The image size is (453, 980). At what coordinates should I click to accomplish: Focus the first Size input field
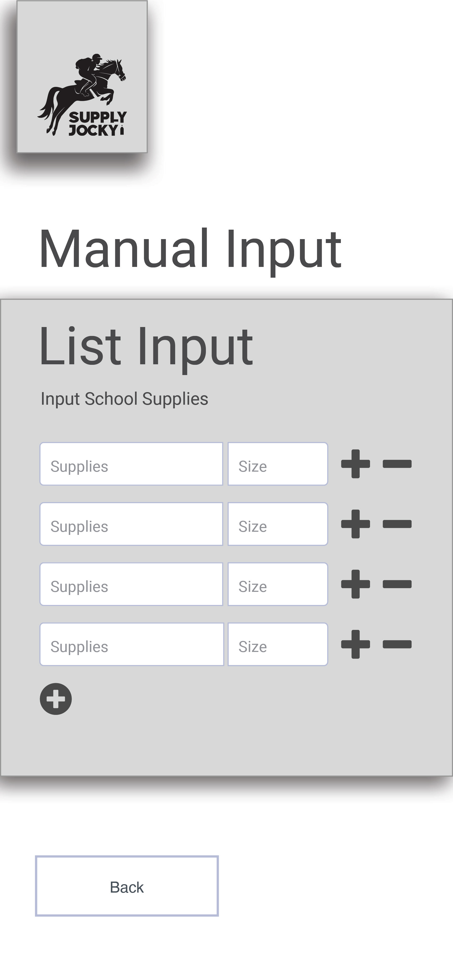pos(278,464)
